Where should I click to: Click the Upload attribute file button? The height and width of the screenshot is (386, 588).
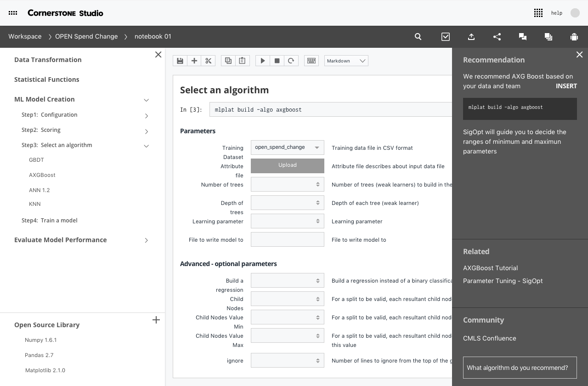click(287, 165)
